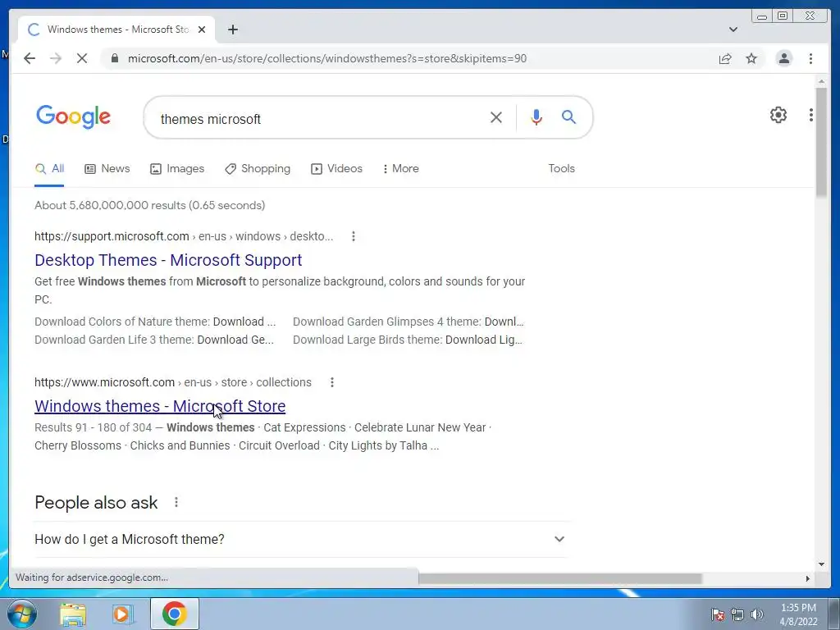This screenshot has height=630, width=840.
Task: Open Download Garden Life 3 theme sitelink
Action: coord(154,340)
